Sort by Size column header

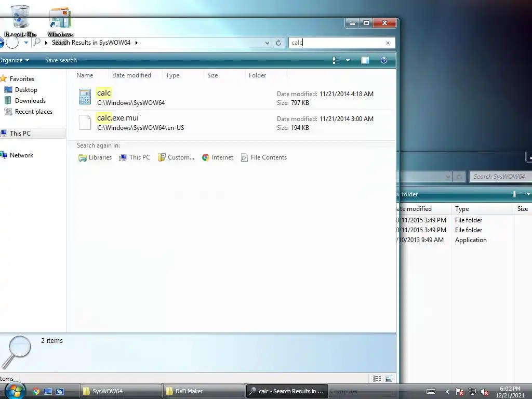click(x=212, y=75)
